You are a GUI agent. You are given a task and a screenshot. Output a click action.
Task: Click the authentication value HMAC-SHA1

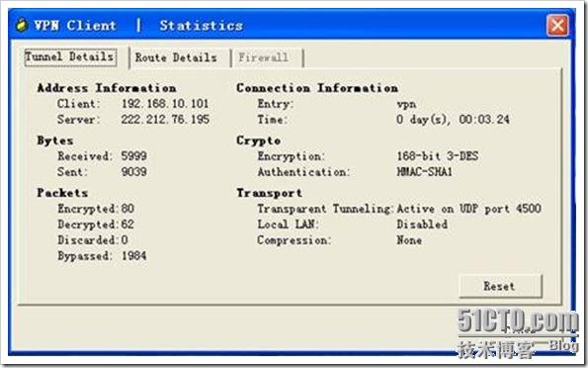[425, 171]
